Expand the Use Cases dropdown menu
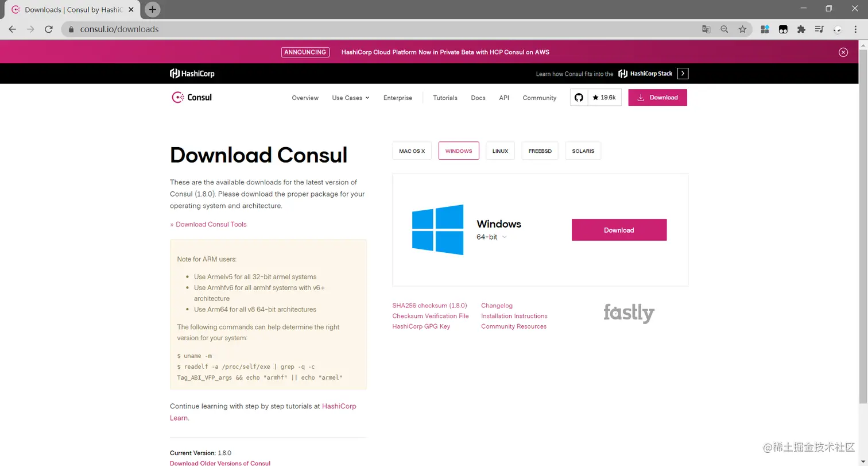 351,98
